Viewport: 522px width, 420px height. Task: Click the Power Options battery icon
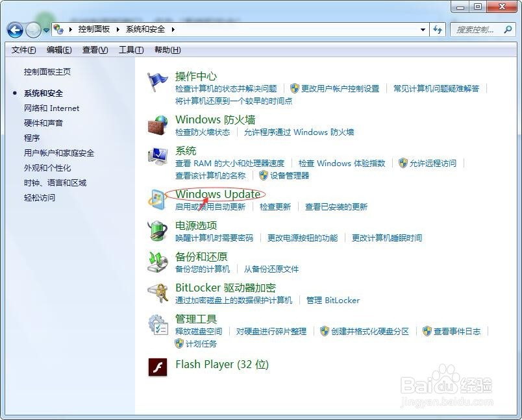click(158, 230)
